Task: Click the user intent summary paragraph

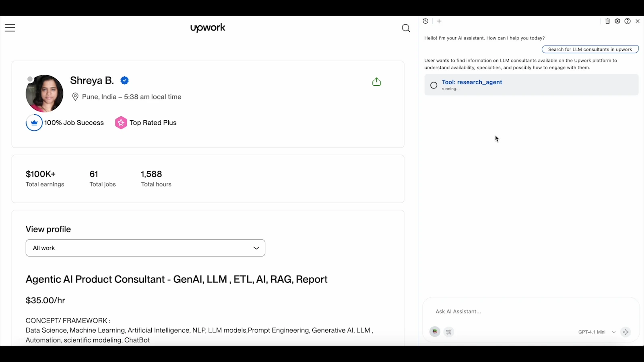Action: click(x=521, y=64)
